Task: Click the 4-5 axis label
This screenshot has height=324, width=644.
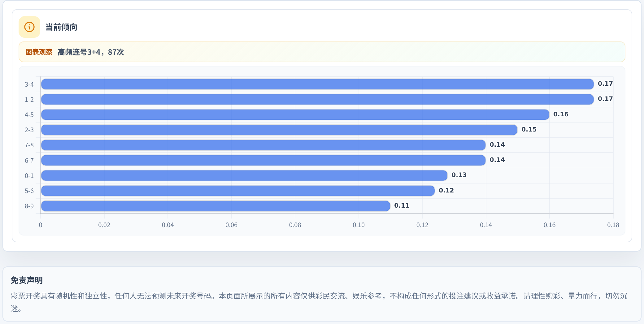Action: click(29, 114)
